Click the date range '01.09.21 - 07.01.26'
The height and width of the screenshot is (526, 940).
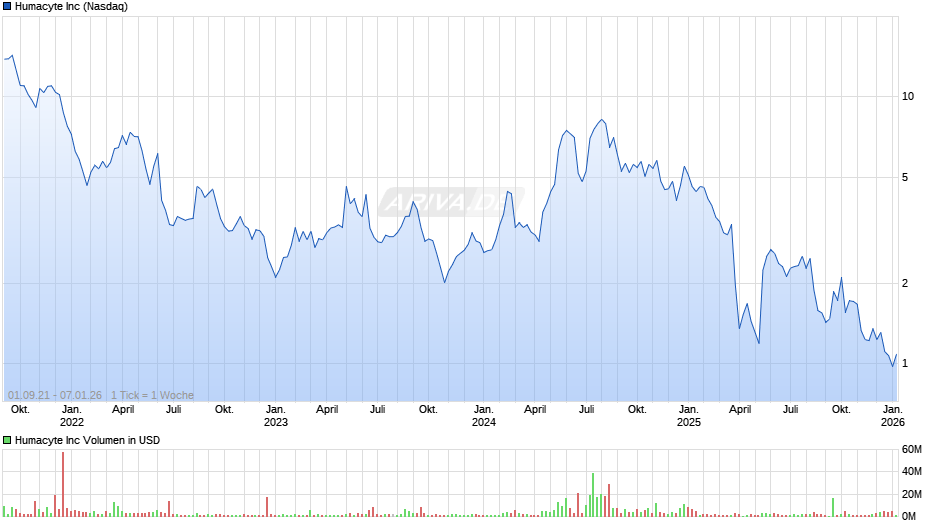point(55,395)
